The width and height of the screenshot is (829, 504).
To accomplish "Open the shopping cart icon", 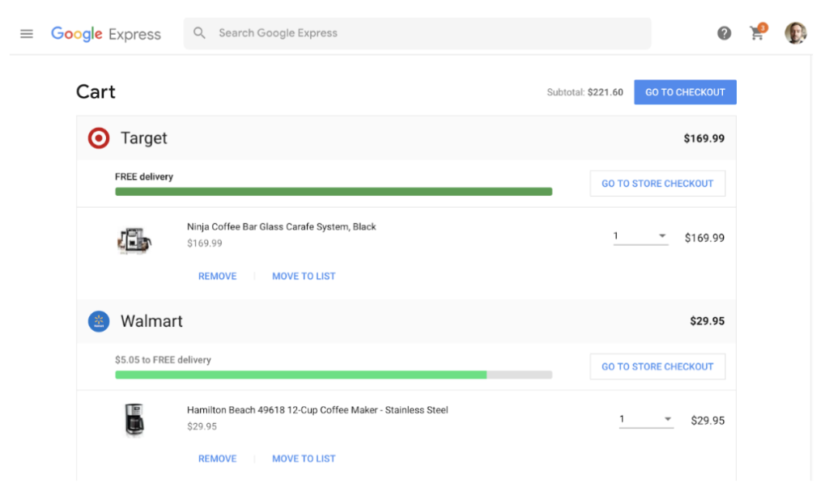I will 758,32.
